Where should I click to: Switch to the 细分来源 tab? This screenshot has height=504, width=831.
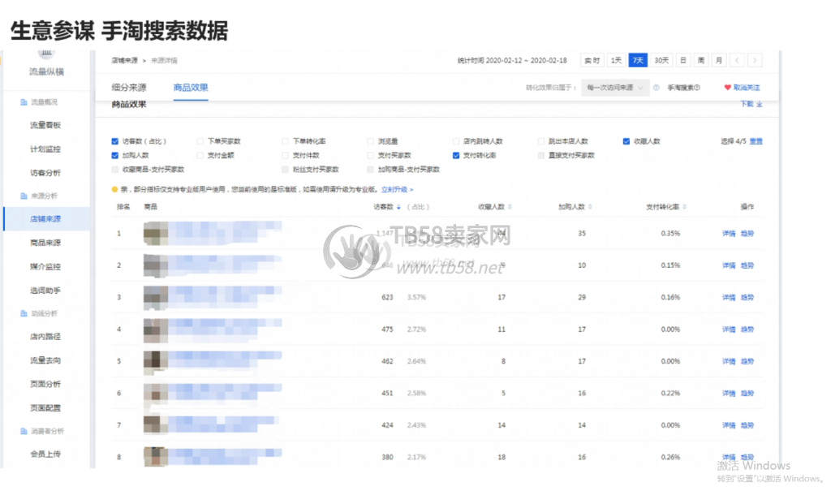click(129, 88)
